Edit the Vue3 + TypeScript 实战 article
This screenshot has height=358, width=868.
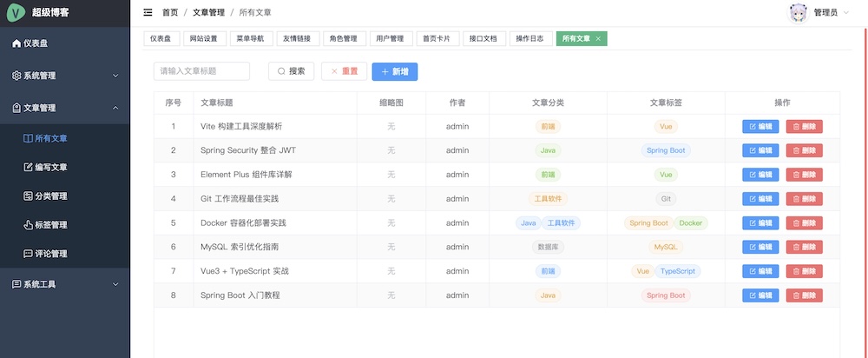760,271
